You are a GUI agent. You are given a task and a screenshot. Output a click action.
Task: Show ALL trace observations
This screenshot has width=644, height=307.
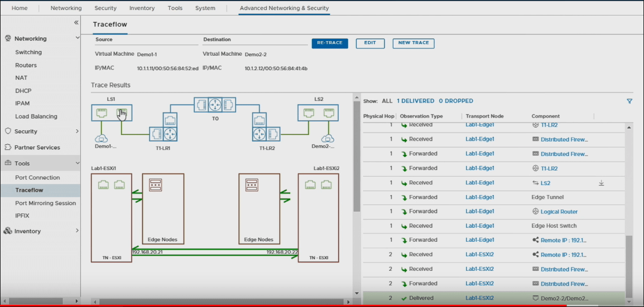click(x=387, y=101)
